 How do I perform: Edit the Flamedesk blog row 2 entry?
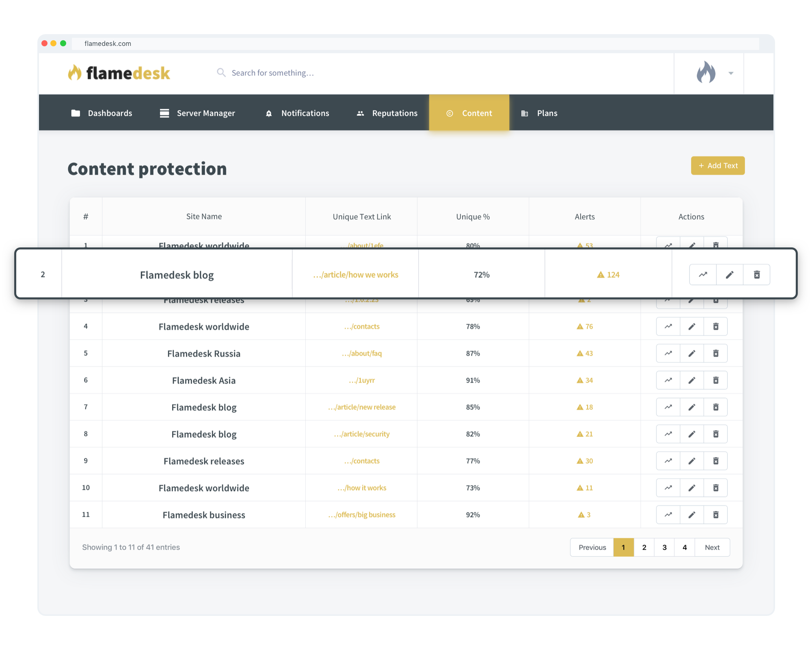tap(730, 275)
